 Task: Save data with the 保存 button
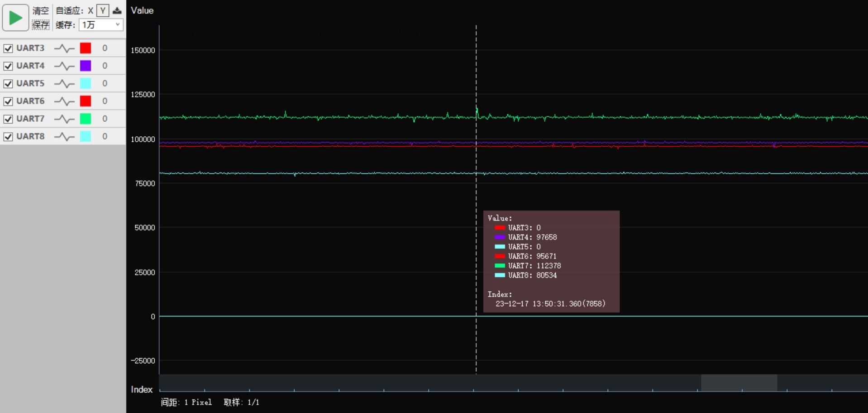click(40, 24)
